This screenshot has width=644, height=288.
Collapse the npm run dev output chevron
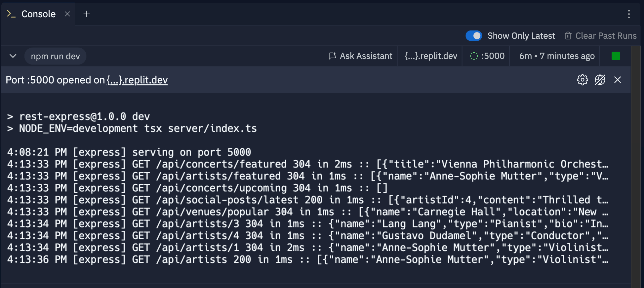pyautogui.click(x=13, y=56)
